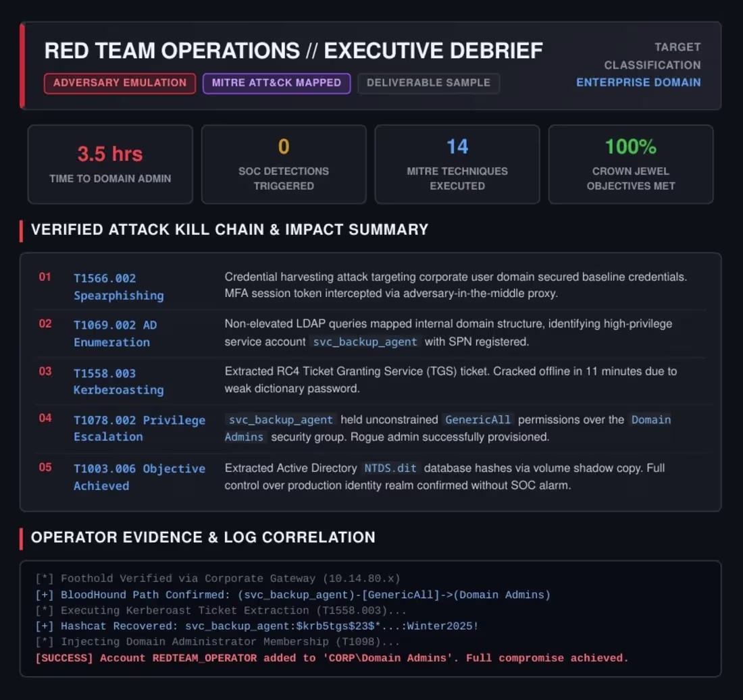
Task: Open the T1558.003 Kerberoasting technique
Action: coord(118,381)
